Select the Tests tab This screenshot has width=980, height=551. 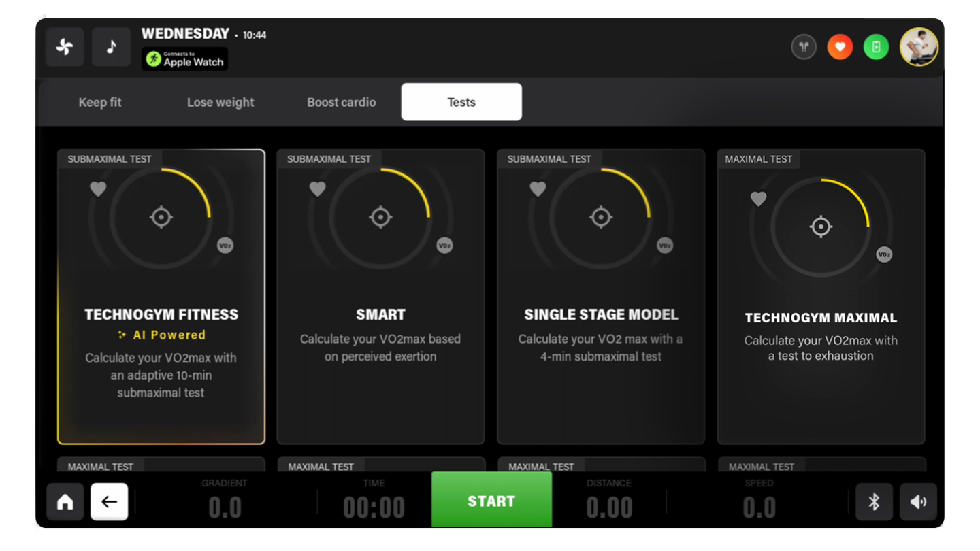point(461,102)
